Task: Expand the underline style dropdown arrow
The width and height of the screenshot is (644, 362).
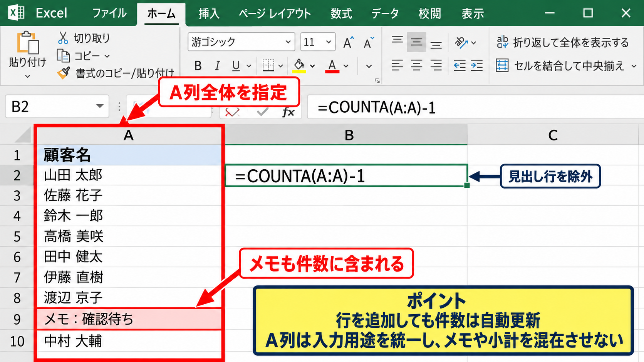Action: coord(249,66)
